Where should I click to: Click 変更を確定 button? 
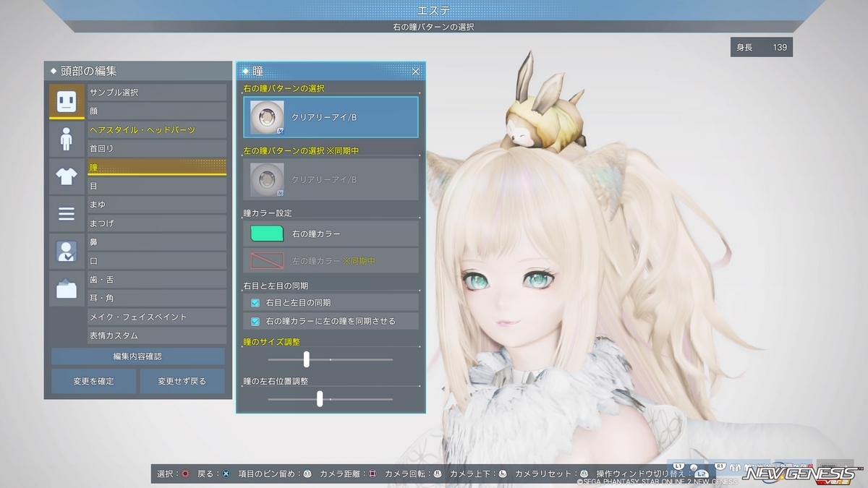93,381
